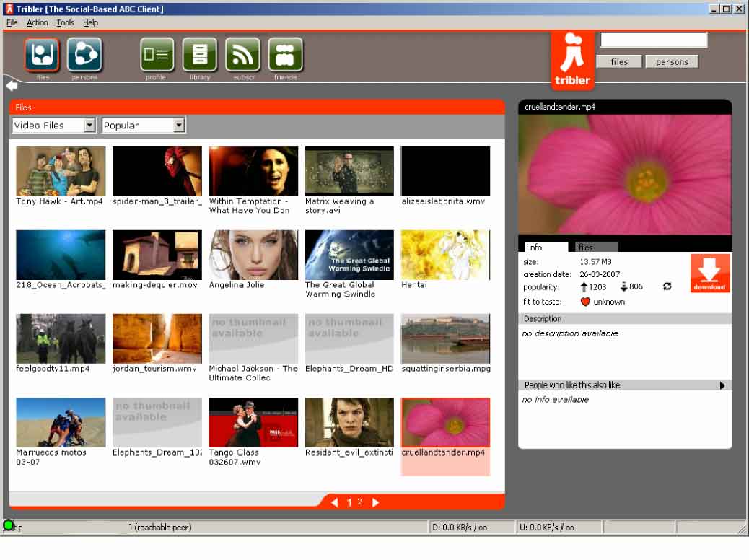Select squattinginserbia.mpg thumbnail
The image size is (749, 560).
coord(446,338)
